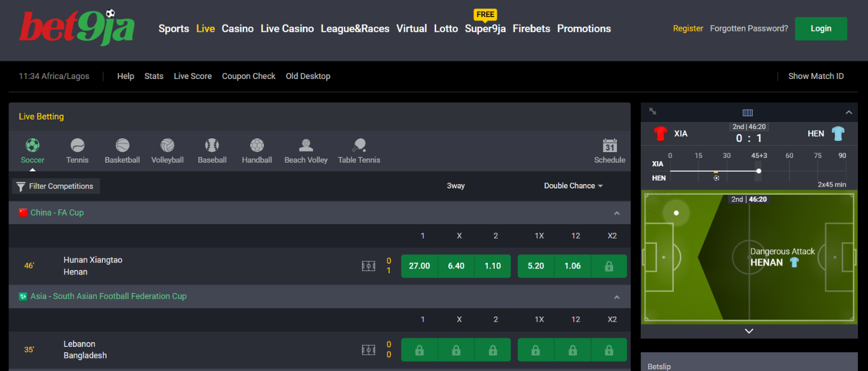Open the Table Tennis icon
Screen dimensions: 868x371
359,145
